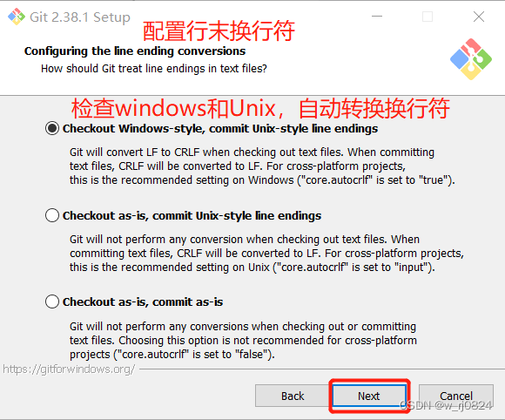
Task: Click the description mentioning core.autocrlf set to "input"
Action: (266, 254)
